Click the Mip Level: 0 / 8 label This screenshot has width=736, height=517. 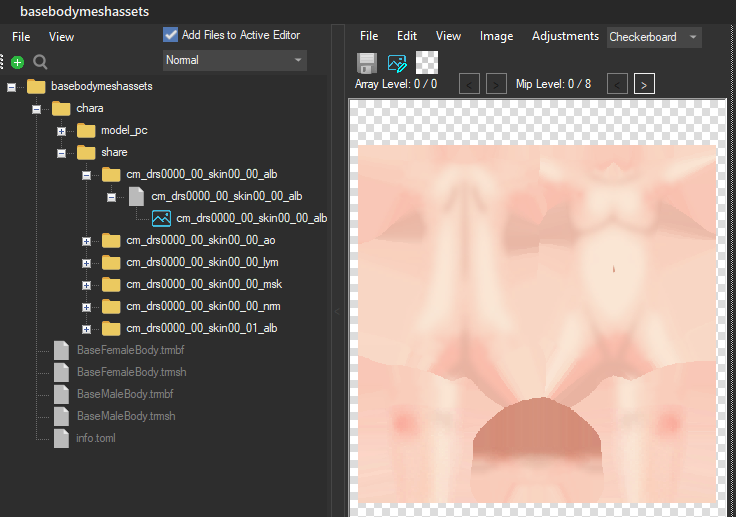click(x=553, y=84)
